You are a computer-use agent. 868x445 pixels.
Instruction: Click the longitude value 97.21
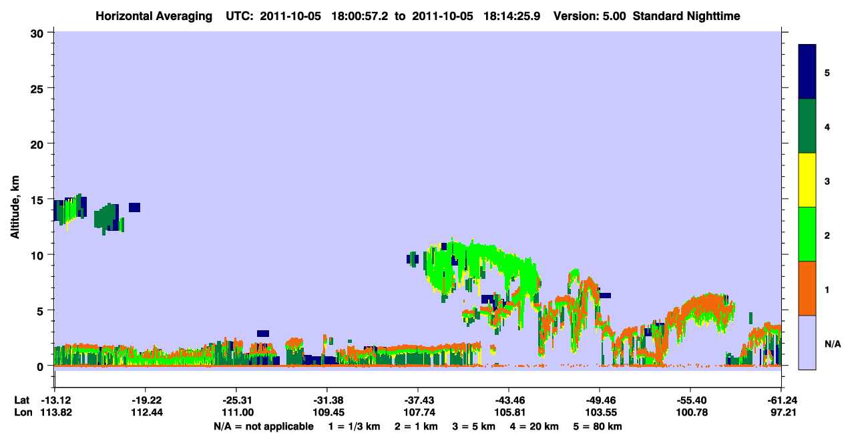click(781, 412)
